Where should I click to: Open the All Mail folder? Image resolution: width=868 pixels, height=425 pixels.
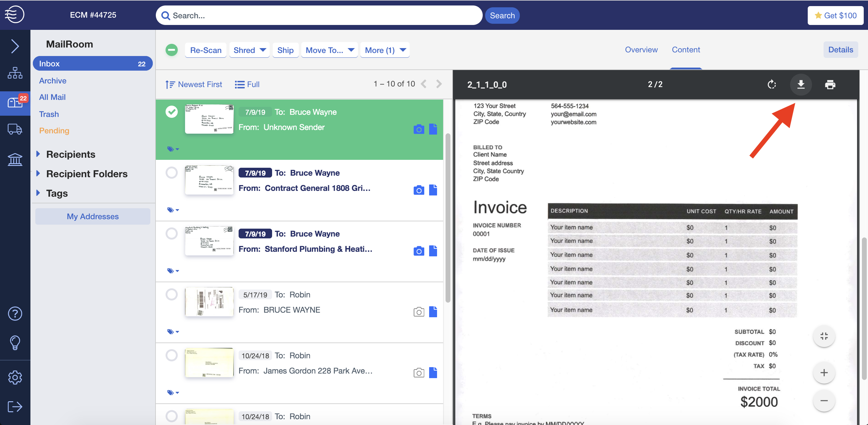(x=52, y=97)
